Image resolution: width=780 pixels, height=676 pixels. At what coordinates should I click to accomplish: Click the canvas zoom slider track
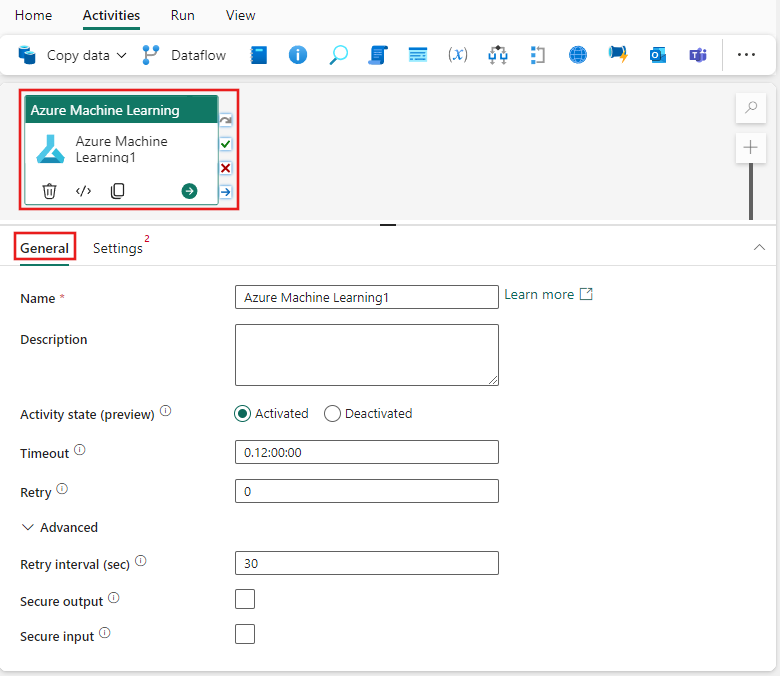pos(751,191)
